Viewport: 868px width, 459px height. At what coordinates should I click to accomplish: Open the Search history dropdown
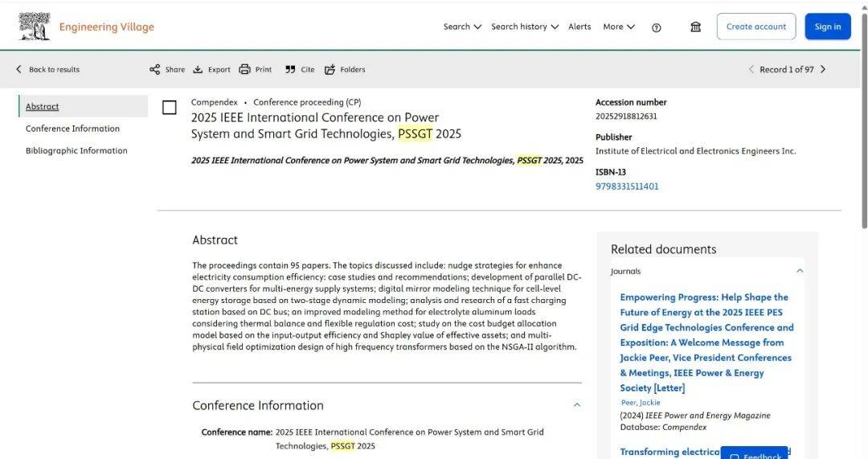[525, 27]
